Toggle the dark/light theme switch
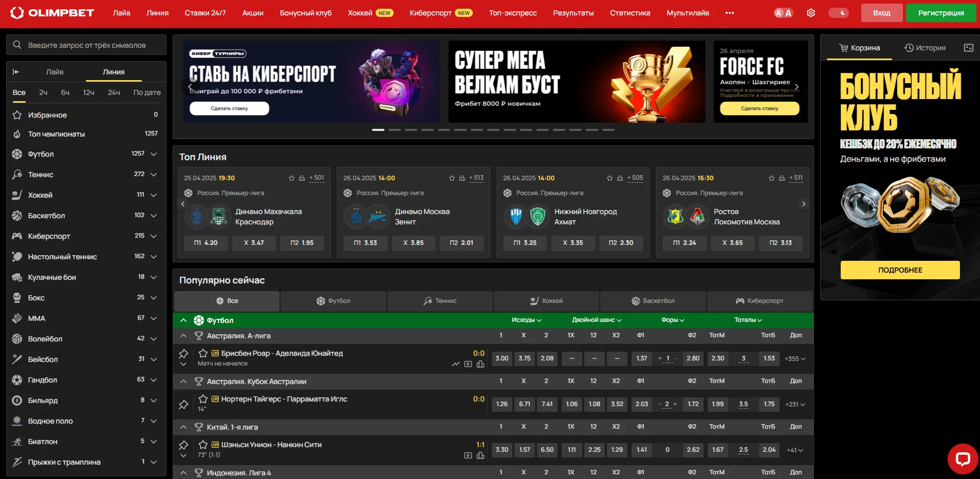 (x=838, y=13)
